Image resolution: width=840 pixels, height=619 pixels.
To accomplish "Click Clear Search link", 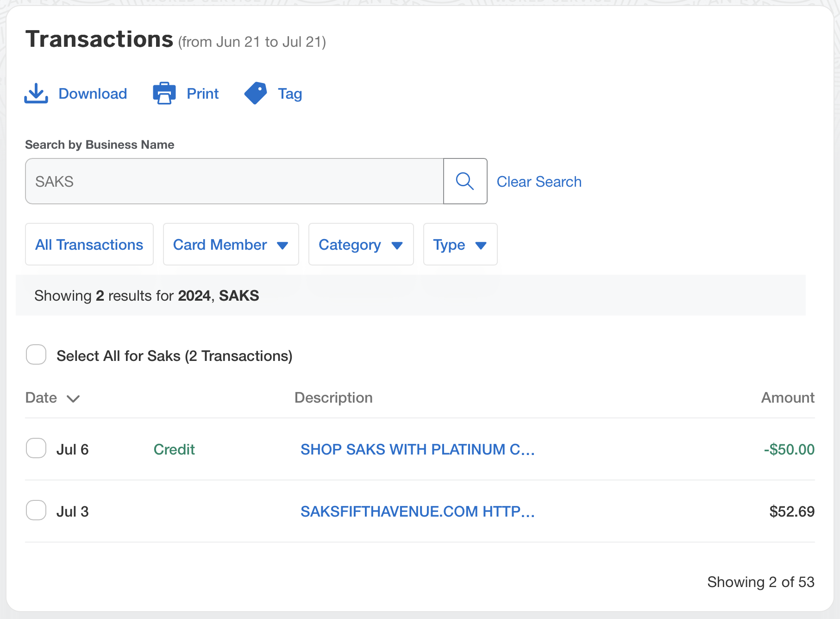I will (x=539, y=182).
